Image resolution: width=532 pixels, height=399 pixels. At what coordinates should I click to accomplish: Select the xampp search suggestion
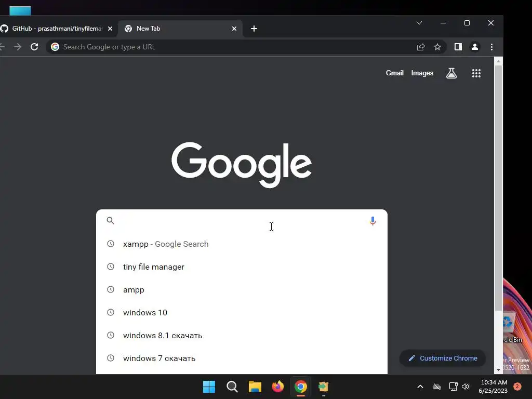point(242,244)
